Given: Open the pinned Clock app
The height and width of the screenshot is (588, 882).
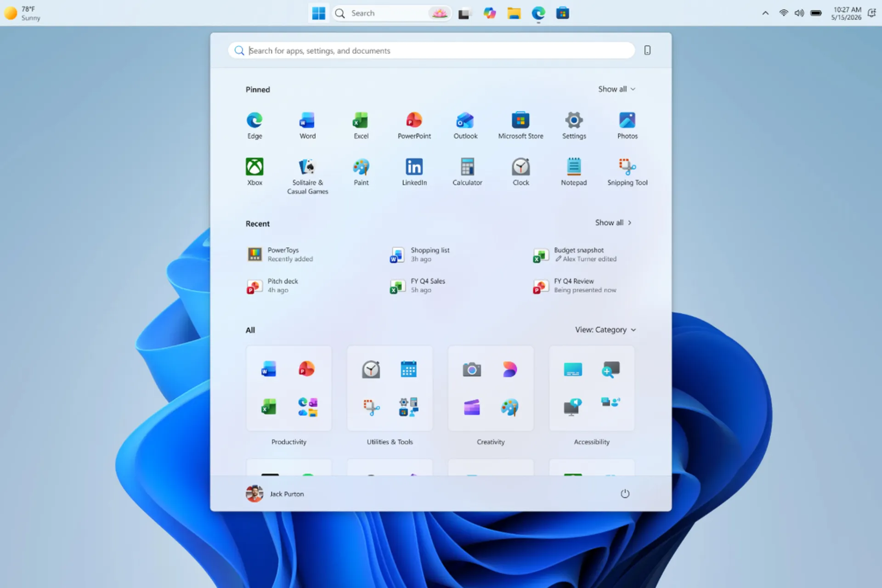Looking at the screenshot, I should [520, 171].
